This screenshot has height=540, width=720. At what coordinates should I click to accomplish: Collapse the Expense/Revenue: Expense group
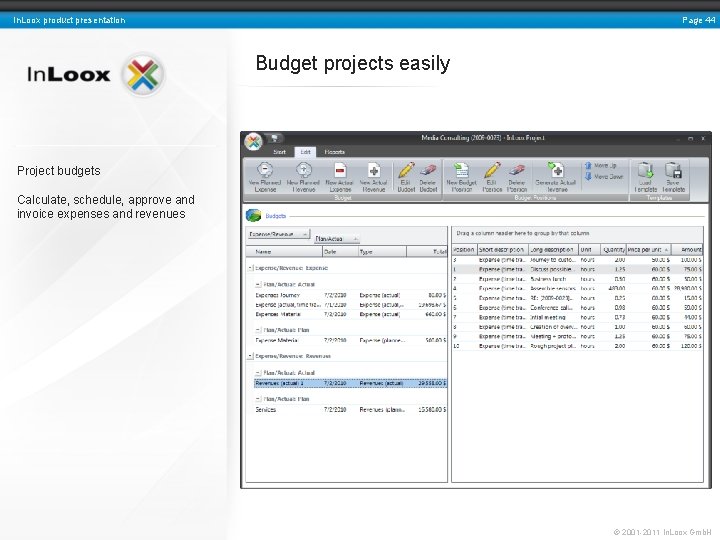250,268
